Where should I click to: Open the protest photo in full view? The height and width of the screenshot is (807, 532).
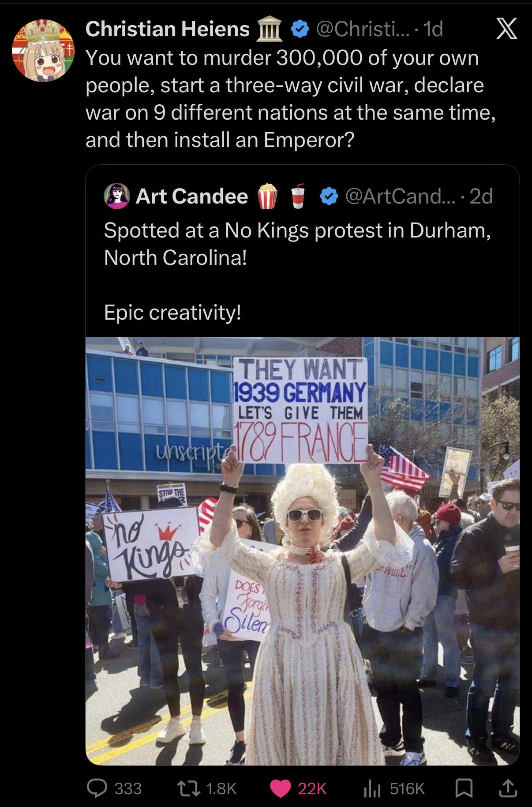pyautogui.click(x=303, y=551)
